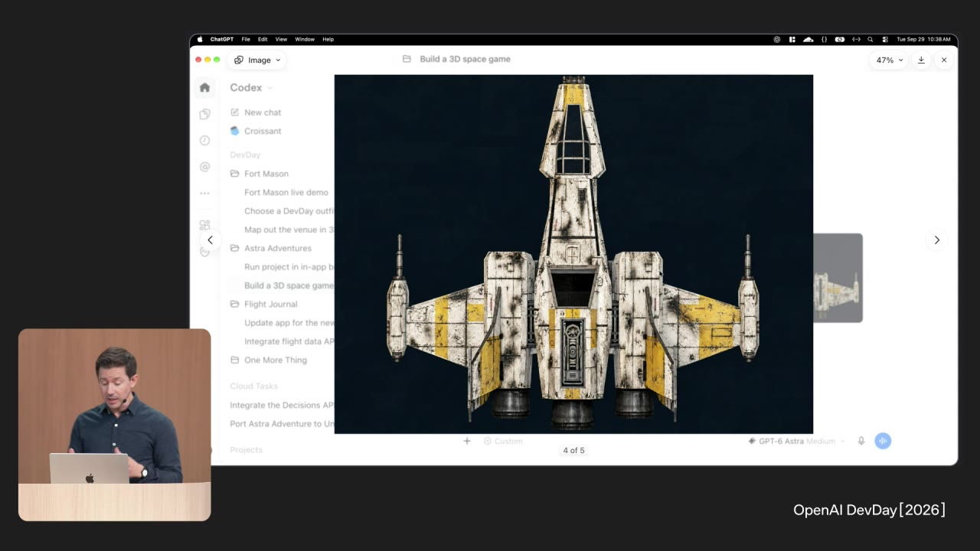The width and height of the screenshot is (980, 551).
Task: Open Integrate the Decisions API cloud task
Action: (x=282, y=405)
